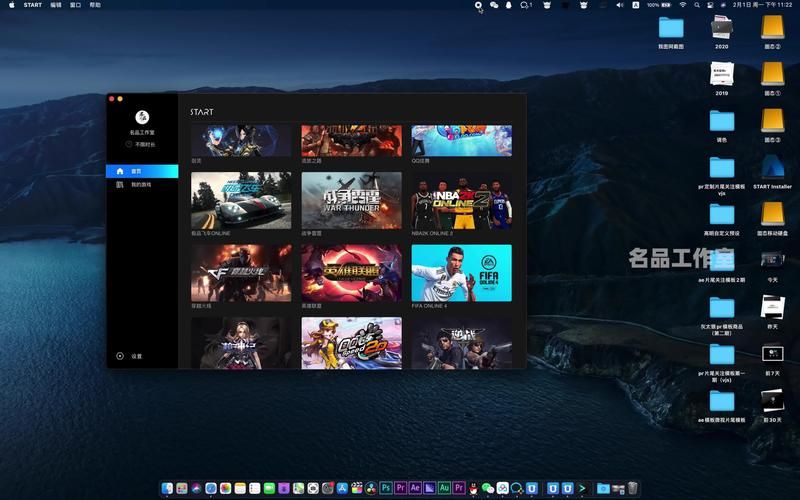
Task: Open the FIFA Online 4 game tile
Action: click(461, 272)
